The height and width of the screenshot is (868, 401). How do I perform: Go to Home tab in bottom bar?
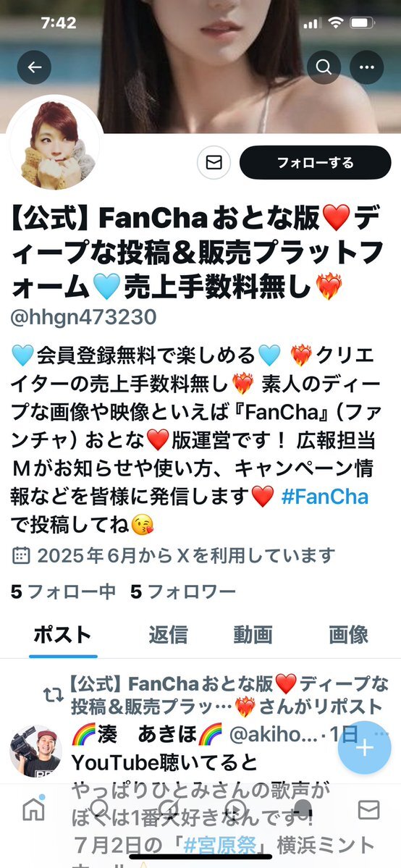(34, 809)
